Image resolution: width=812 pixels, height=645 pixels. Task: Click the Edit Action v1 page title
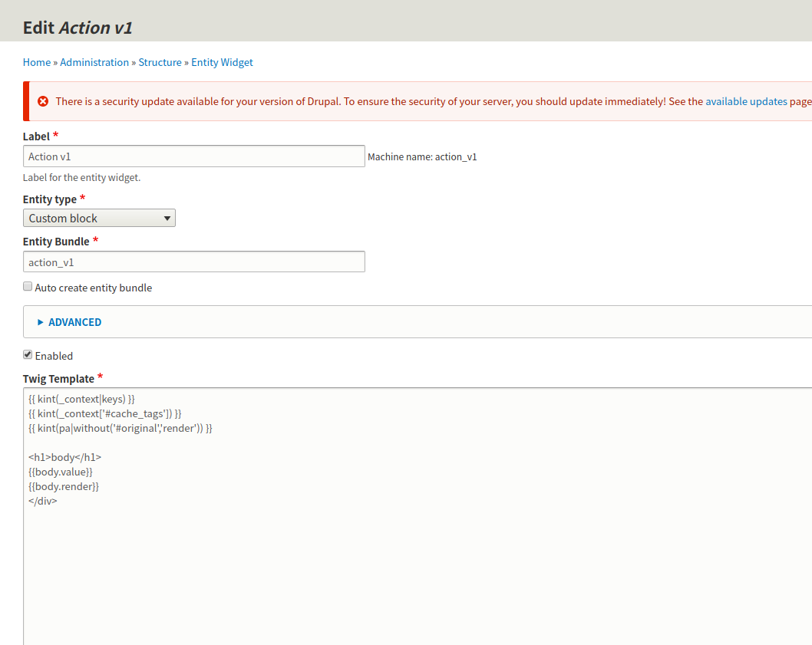pyautogui.click(x=79, y=27)
